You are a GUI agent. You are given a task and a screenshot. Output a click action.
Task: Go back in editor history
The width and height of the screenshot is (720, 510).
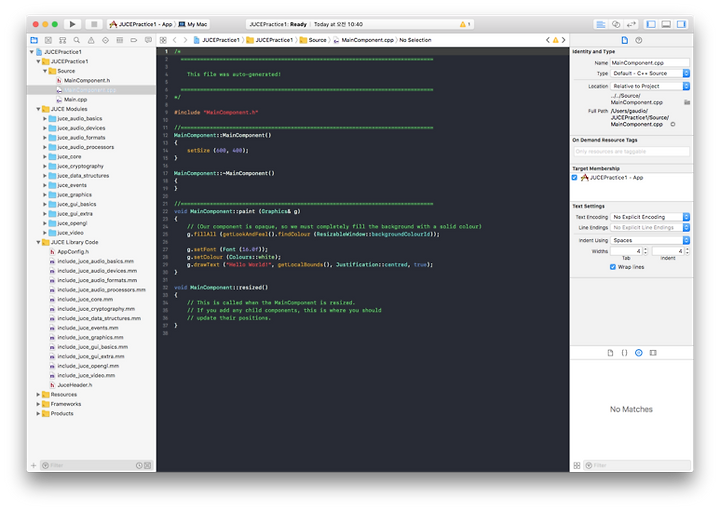click(x=174, y=40)
